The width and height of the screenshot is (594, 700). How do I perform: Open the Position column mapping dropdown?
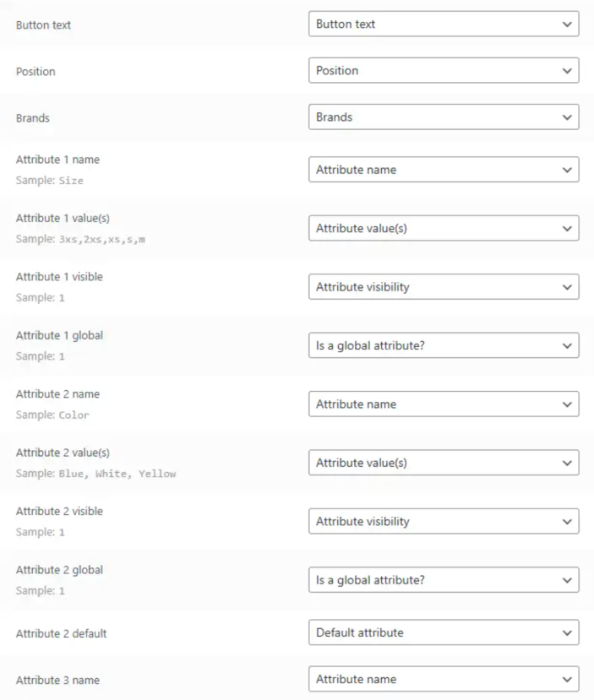coord(443,71)
